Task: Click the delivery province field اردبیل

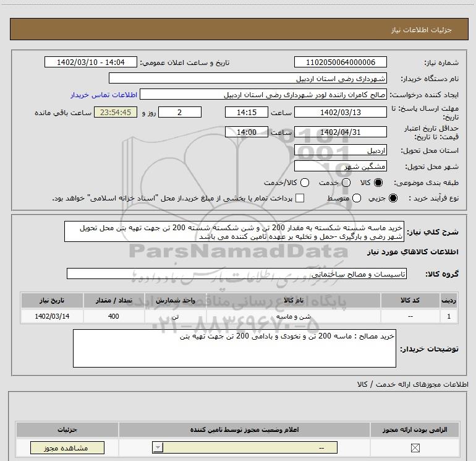Action: click(x=340, y=150)
